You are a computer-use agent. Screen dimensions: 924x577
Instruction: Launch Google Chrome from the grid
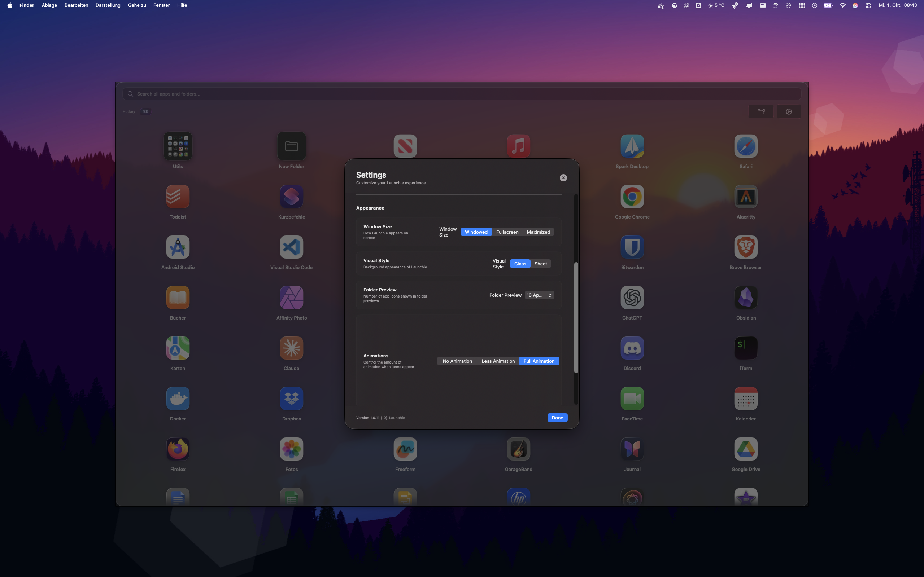click(632, 197)
